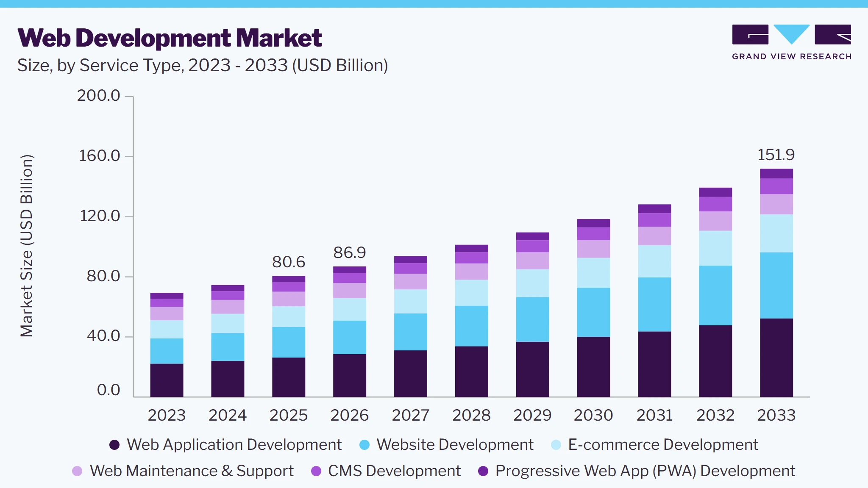Click the violet CMS Development legend dot

316,471
